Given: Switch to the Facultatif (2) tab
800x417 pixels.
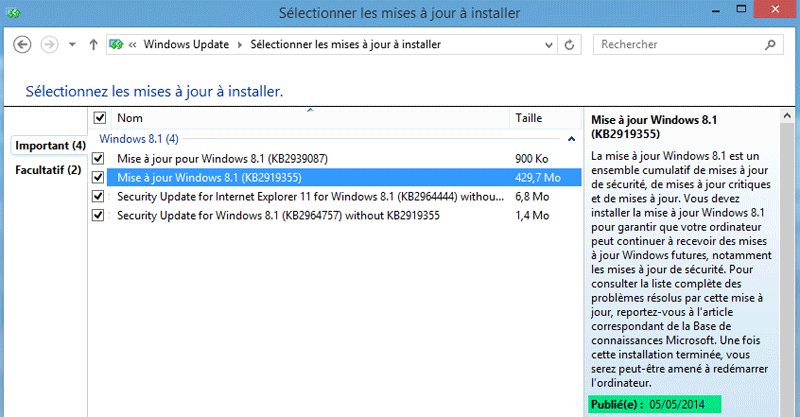Looking at the screenshot, I should 48,170.
